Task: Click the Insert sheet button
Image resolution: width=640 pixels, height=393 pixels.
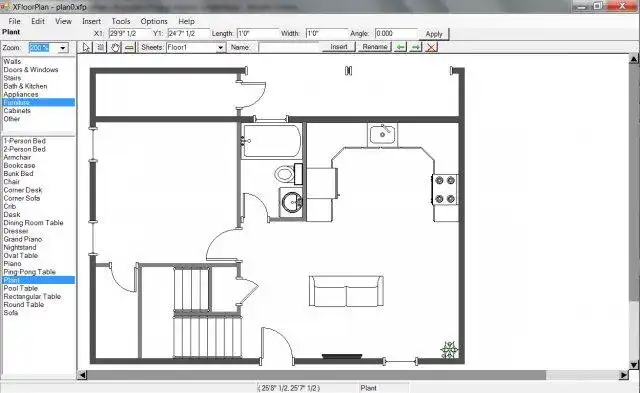Action: 339,47
